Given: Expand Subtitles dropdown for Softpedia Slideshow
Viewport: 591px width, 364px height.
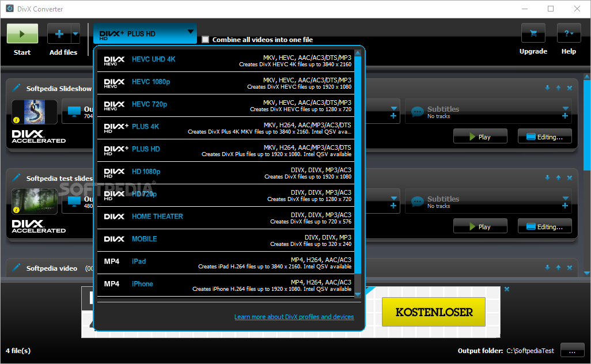Looking at the screenshot, I should click(566, 108).
